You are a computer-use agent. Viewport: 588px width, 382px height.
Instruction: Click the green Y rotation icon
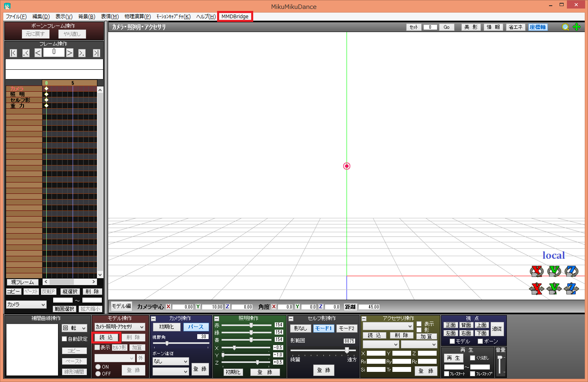[554, 271]
